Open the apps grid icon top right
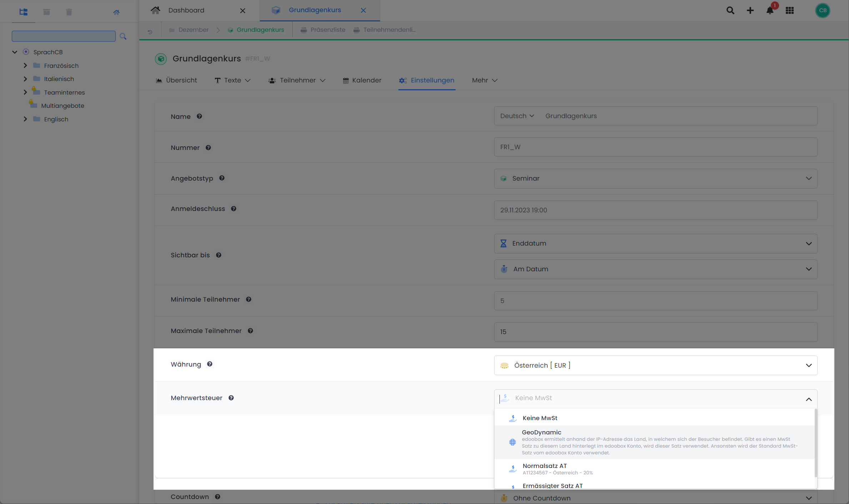 [790, 10]
